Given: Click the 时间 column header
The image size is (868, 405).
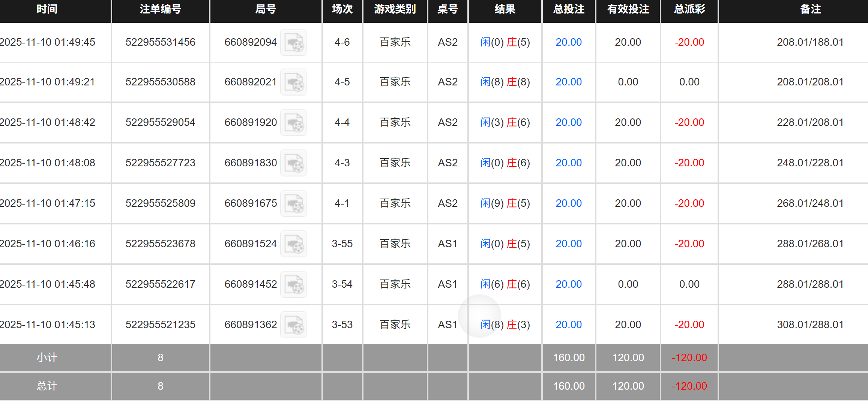Looking at the screenshot, I should tap(47, 10).
